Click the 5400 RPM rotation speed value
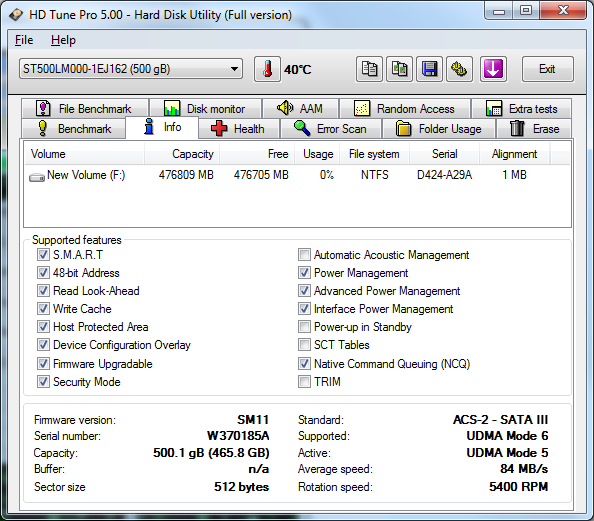The image size is (594, 521). [519, 487]
